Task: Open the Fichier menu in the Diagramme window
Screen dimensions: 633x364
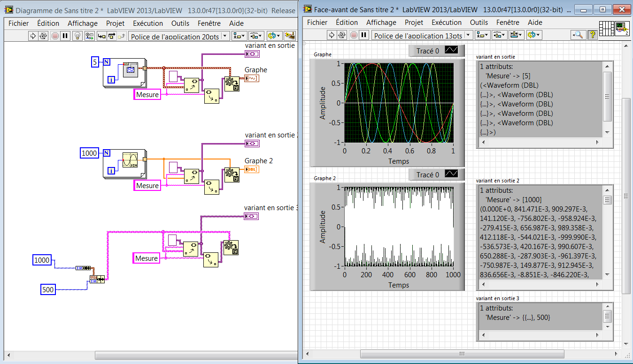Action: point(19,23)
